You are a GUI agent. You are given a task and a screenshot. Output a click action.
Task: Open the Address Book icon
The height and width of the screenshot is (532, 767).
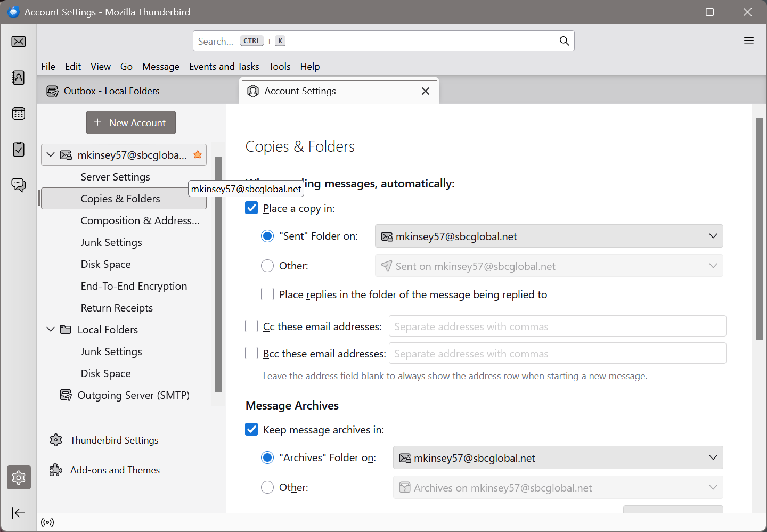(x=19, y=78)
